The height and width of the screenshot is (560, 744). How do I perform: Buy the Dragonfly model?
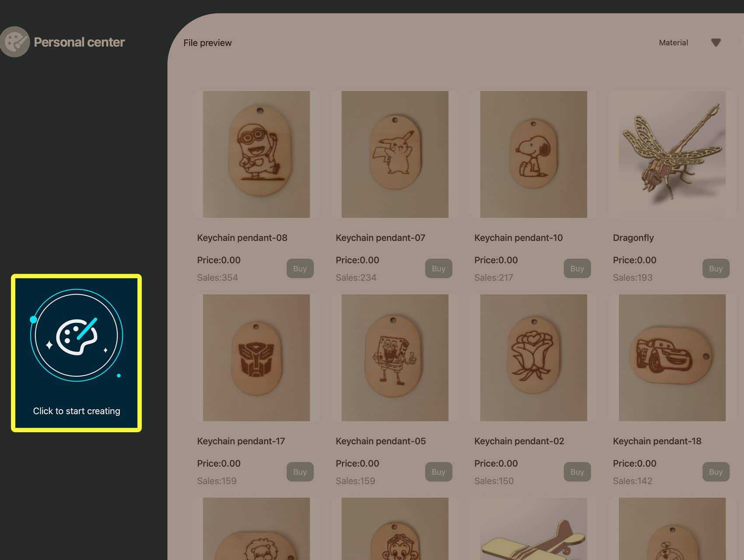(x=716, y=269)
